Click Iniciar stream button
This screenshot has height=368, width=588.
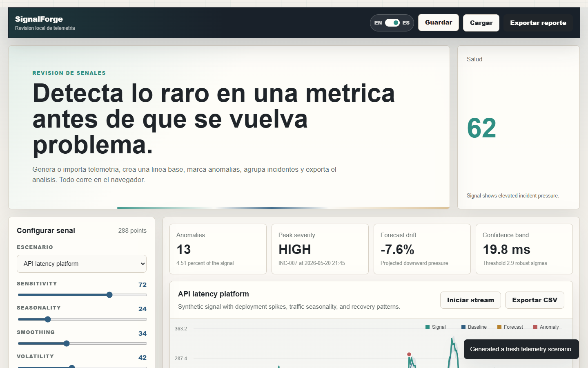[x=470, y=300]
